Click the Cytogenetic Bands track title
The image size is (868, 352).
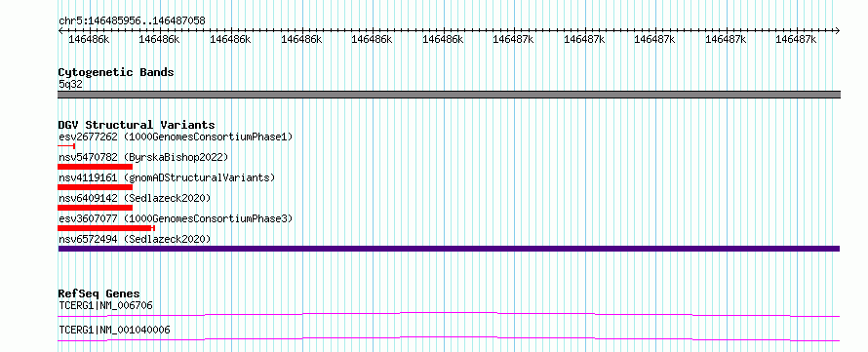116,72
